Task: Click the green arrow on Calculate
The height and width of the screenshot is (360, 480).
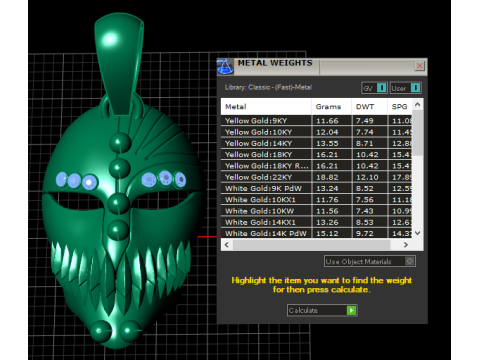Action: point(351,310)
